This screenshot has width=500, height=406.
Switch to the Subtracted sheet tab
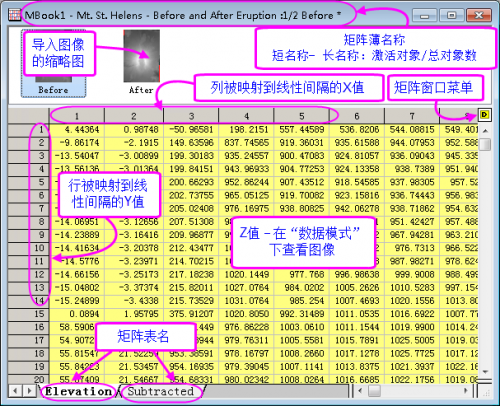(161, 391)
